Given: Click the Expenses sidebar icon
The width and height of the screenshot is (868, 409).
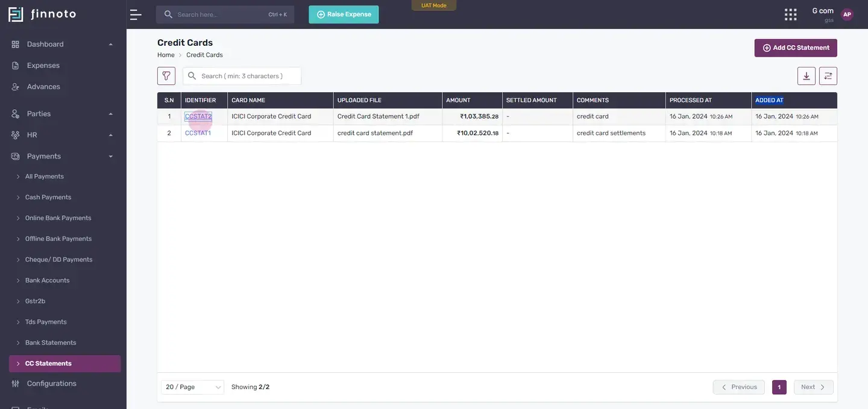Looking at the screenshot, I should point(16,65).
